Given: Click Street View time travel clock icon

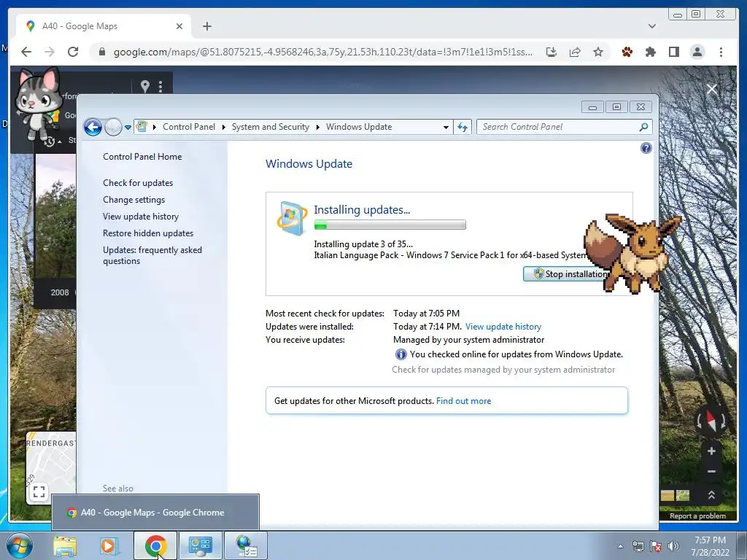Looking at the screenshot, I should click(50, 141).
